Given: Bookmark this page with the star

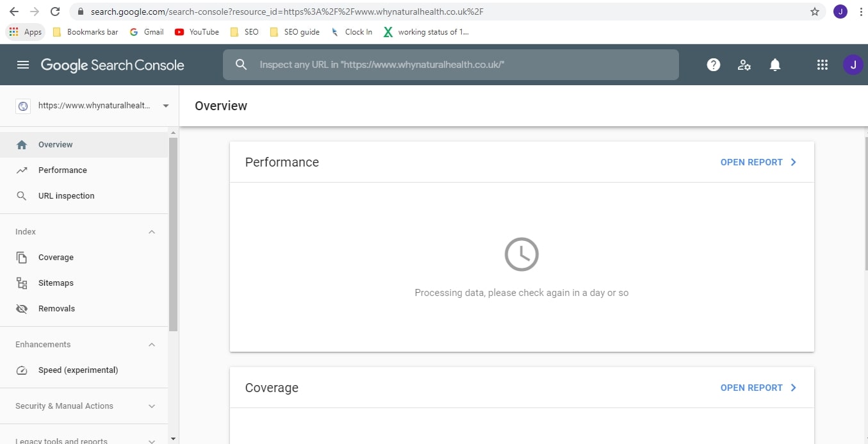Looking at the screenshot, I should pos(814,11).
